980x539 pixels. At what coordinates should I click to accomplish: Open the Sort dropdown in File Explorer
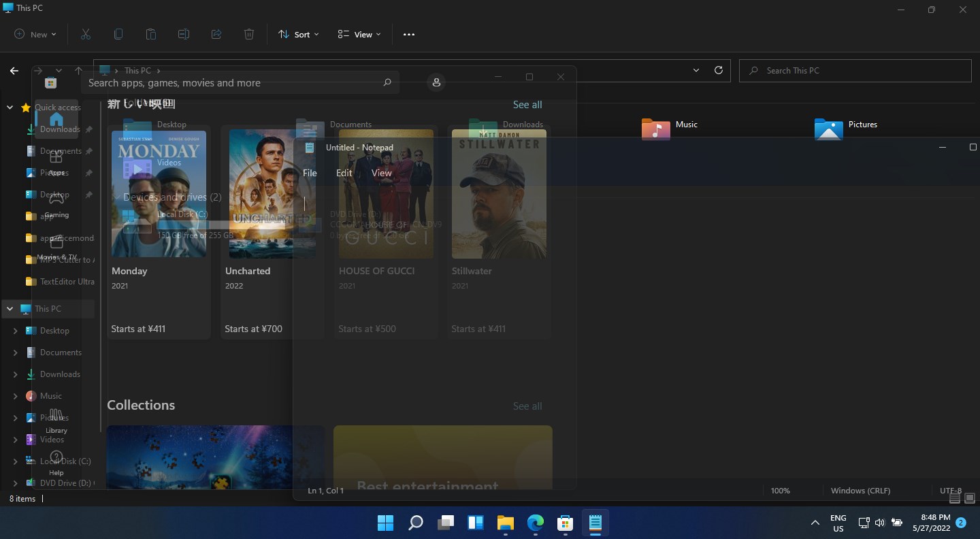click(x=299, y=35)
